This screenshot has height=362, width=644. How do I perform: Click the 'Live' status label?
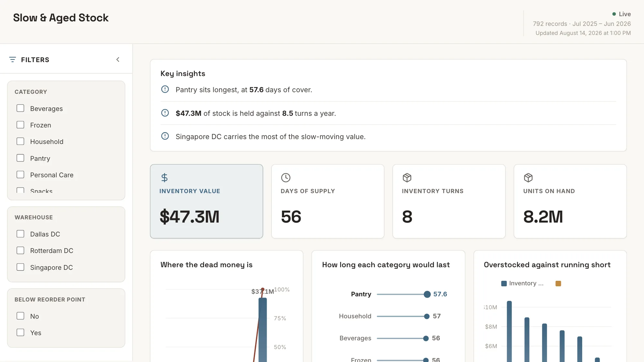(x=625, y=14)
